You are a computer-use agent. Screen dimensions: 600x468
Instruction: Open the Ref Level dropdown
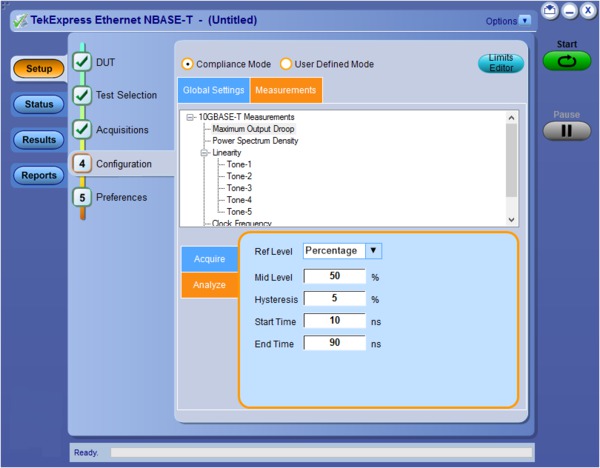373,251
